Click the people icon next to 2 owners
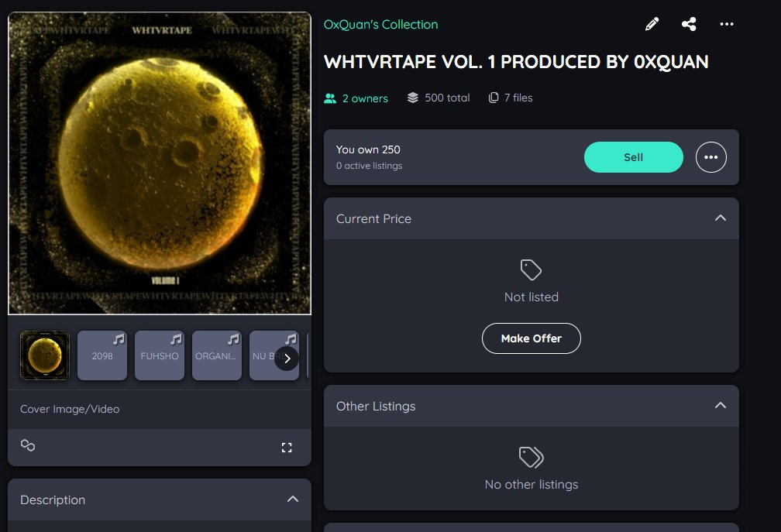The height and width of the screenshot is (532, 781). click(330, 98)
